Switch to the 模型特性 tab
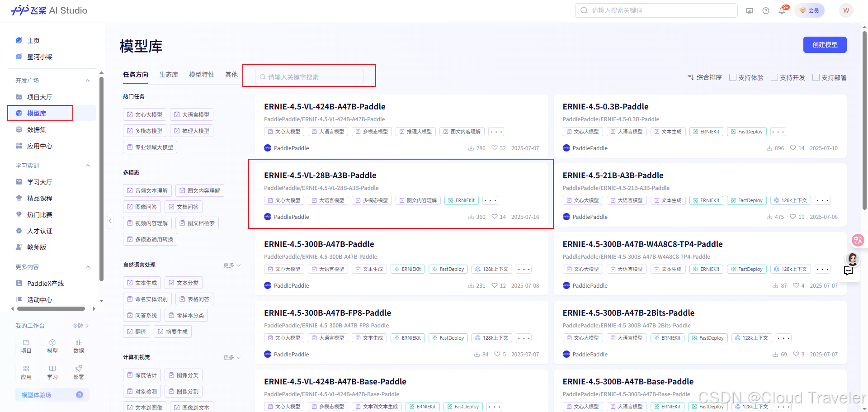The image size is (868, 412). coord(202,75)
